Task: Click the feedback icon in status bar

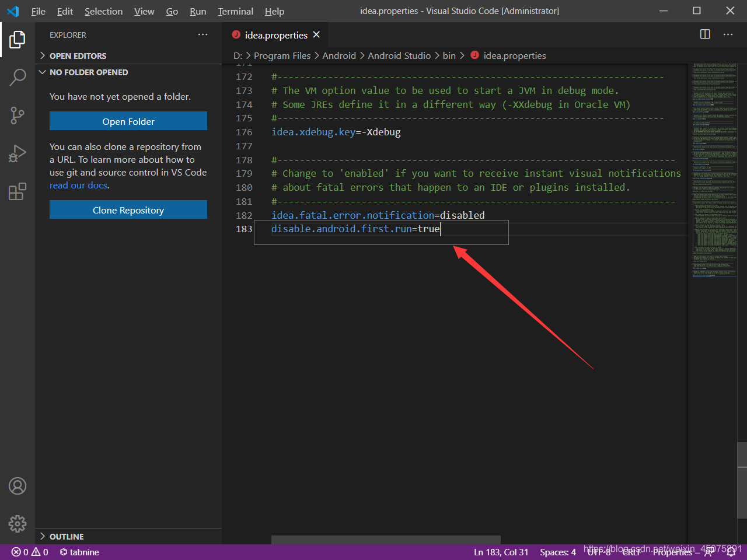Action: point(708,552)
